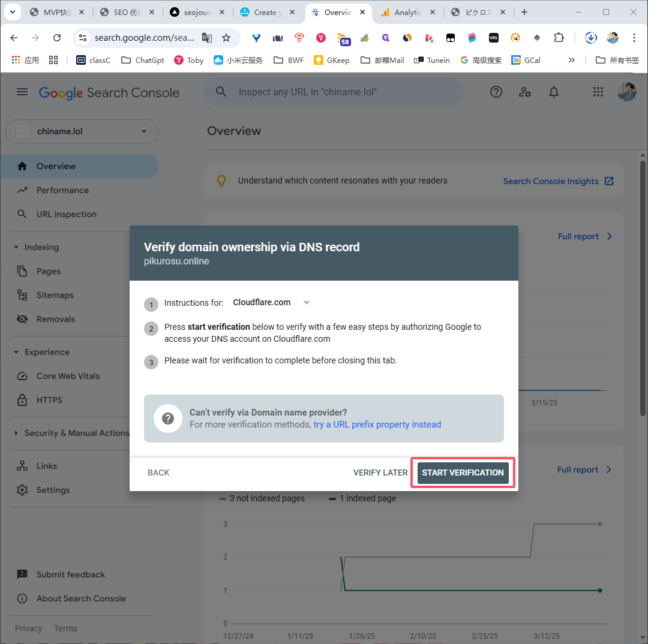648x644 pixels.
Task: Click About Search Console info icon
Action: 22,598
